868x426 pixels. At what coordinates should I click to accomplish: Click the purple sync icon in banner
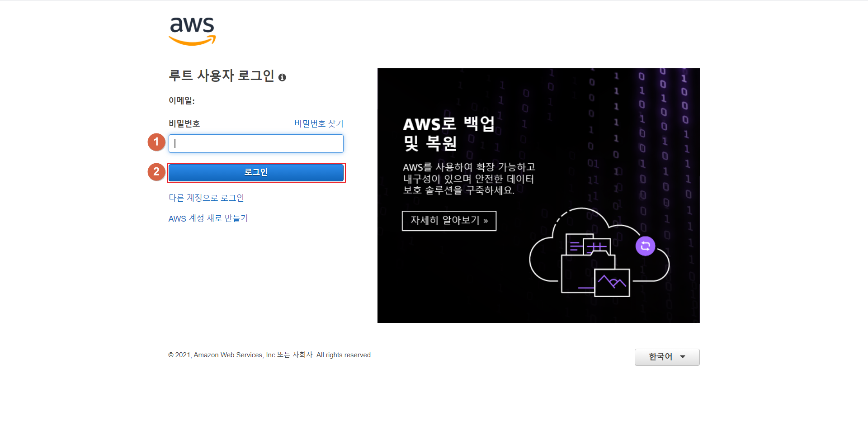645,246
